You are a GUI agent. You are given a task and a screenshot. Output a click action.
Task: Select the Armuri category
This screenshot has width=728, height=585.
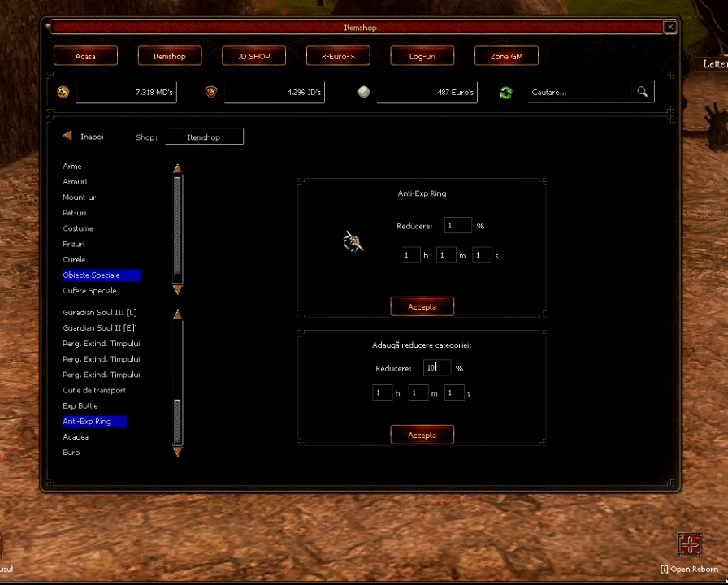(75, 181)
